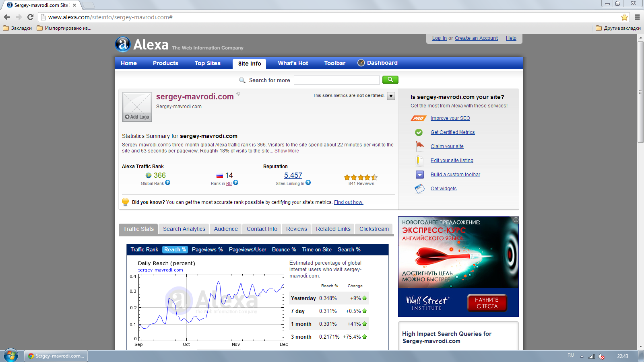Switch to the Clickstream tab
The image size is (644, 362).
[x=374, y=229]
